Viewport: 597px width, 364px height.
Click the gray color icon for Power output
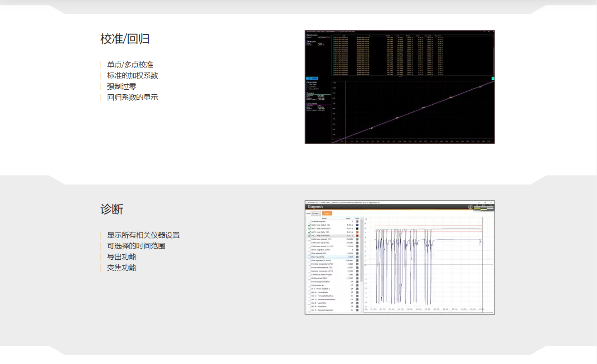(357, 250)
